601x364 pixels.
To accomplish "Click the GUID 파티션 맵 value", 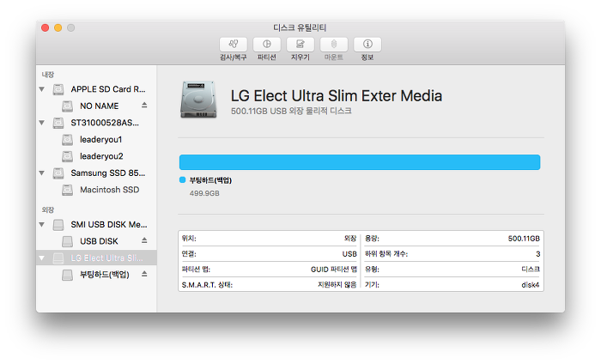I will [x=333, y=270].
